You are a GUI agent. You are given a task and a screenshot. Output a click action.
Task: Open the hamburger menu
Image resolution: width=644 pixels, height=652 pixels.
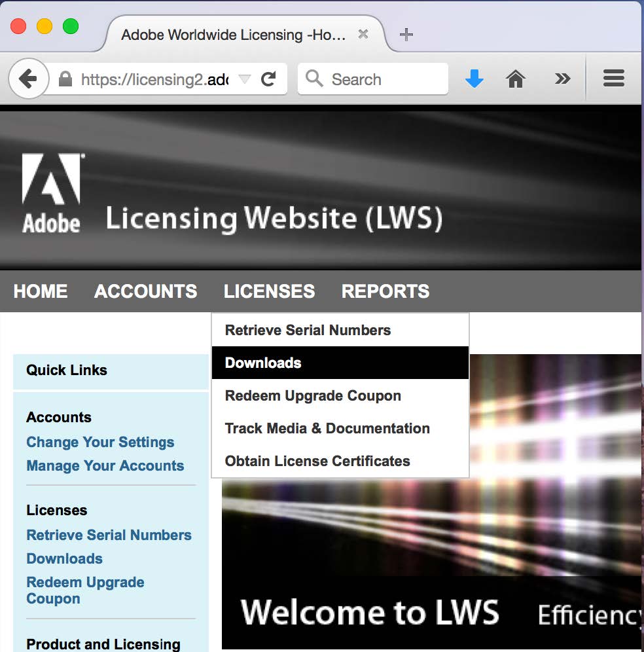point(614,78)
